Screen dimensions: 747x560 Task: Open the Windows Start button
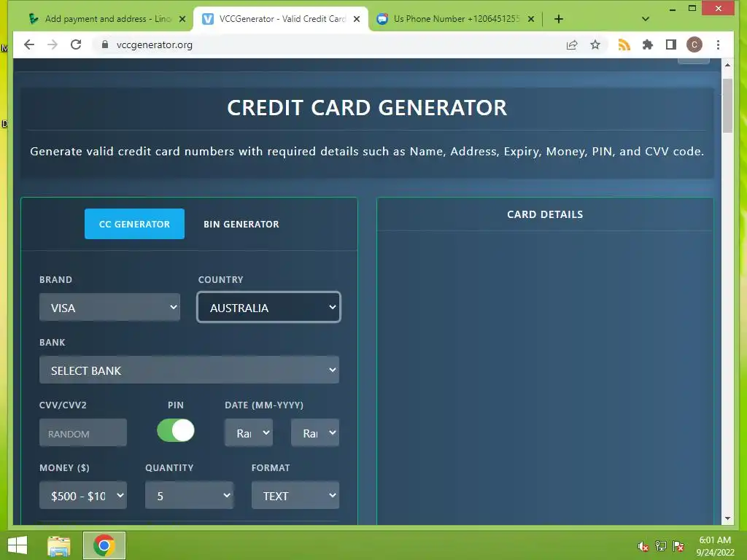18,545
